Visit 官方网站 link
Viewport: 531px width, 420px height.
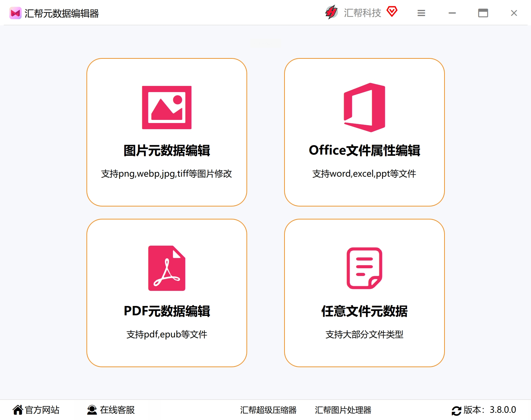(x=42, y=410)
